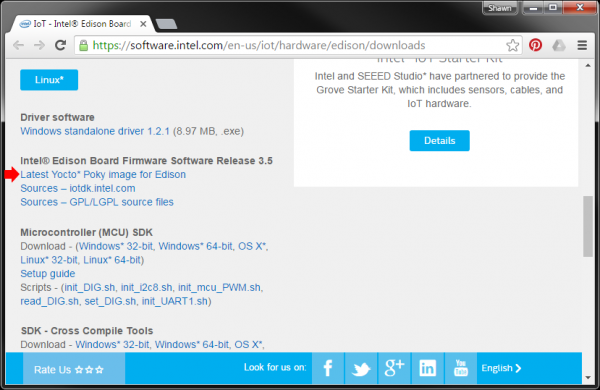Open the Shawn profile switcher

[500, 8]
